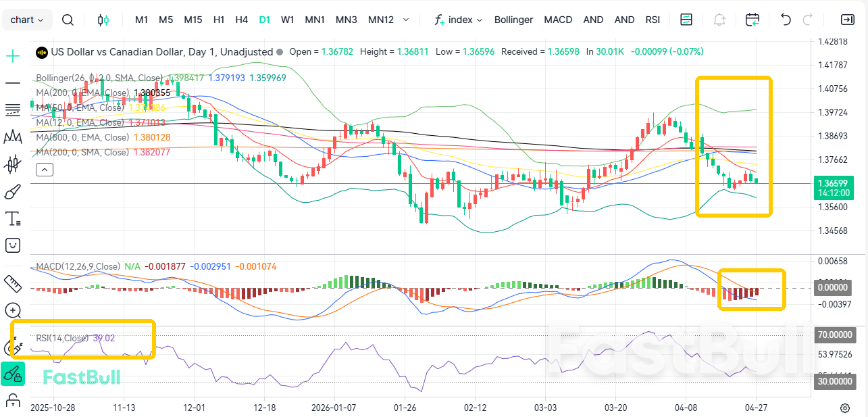The width and height of the screenshot is (868, 417).
Task: Expand the index function dropdown
Action: [459, 20]
